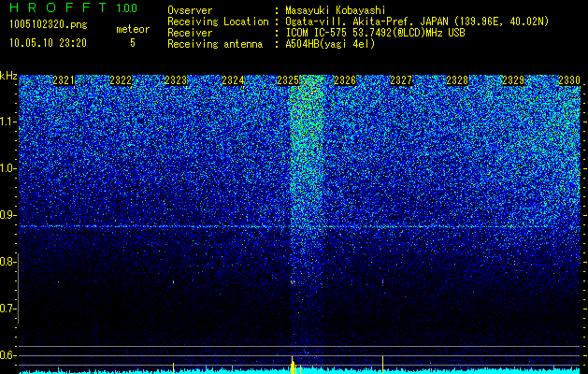588x374 pixels.
Task: Click the 0.6 kHz axis label
Action: (x=7, y=355)
